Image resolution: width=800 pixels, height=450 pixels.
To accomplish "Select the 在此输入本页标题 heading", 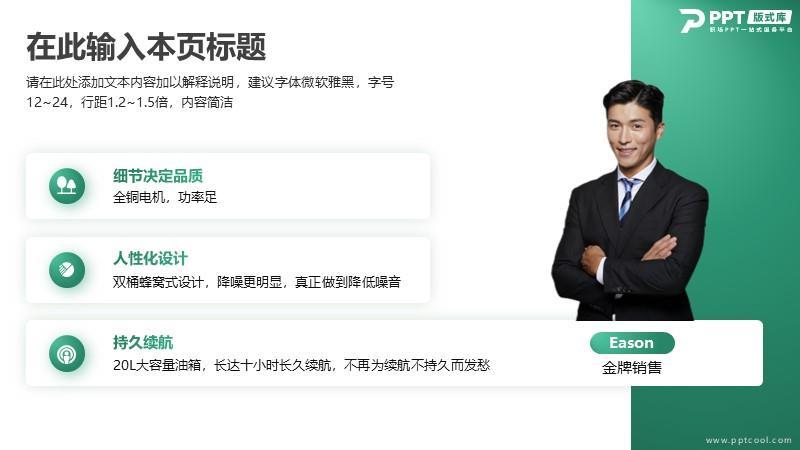I will coord(146,46).
